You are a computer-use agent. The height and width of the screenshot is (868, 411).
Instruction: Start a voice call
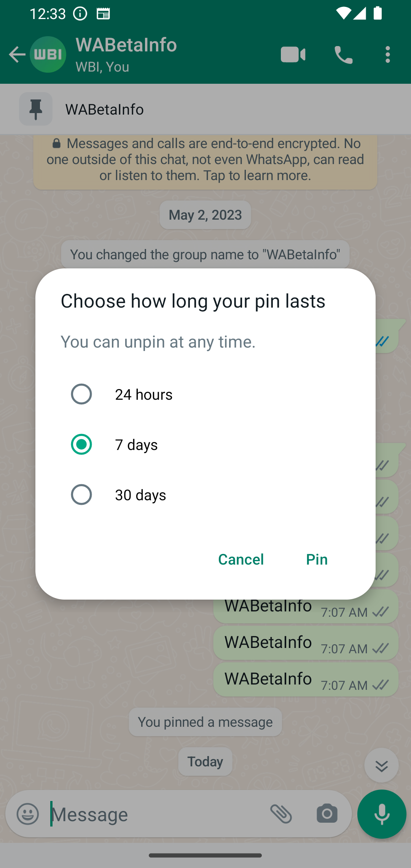pyautogui.click(x=343, y=54)
